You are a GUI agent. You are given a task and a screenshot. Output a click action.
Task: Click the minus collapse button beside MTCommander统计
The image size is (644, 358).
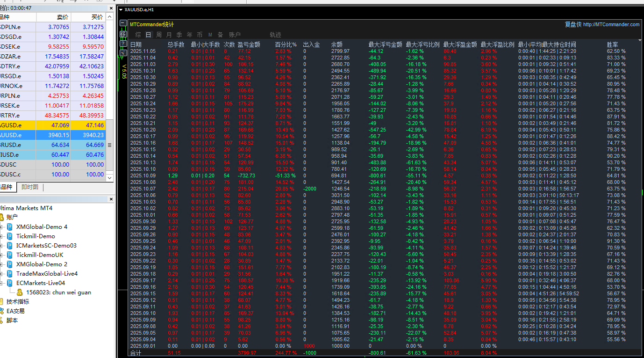[x=123, y=23]
